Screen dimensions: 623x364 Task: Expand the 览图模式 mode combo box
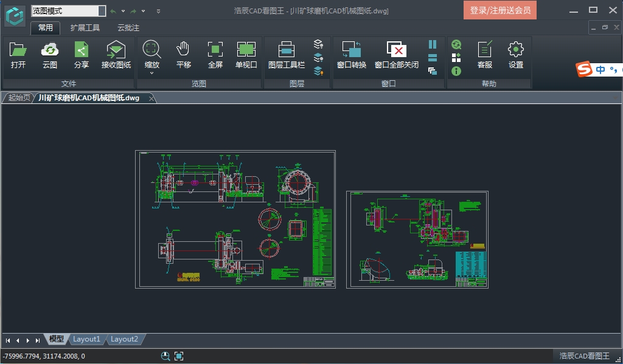(102, 11)
